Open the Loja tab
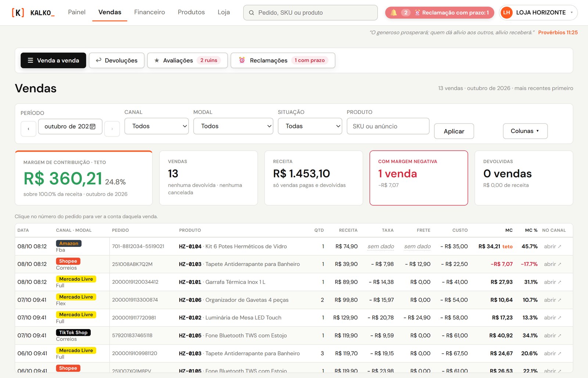 tap(224, 12)
